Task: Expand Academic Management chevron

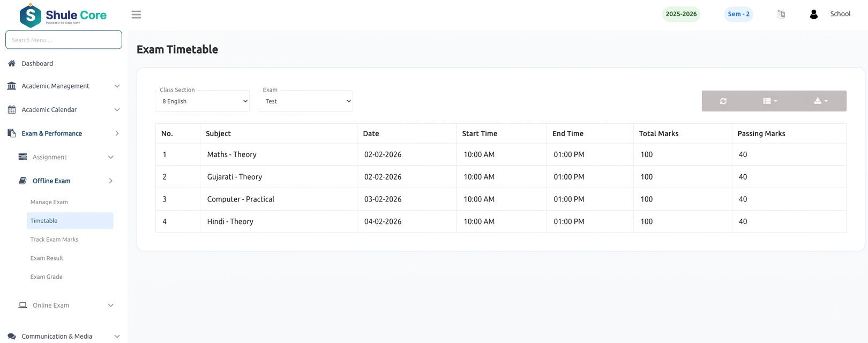Action: [x=117, y=86]
